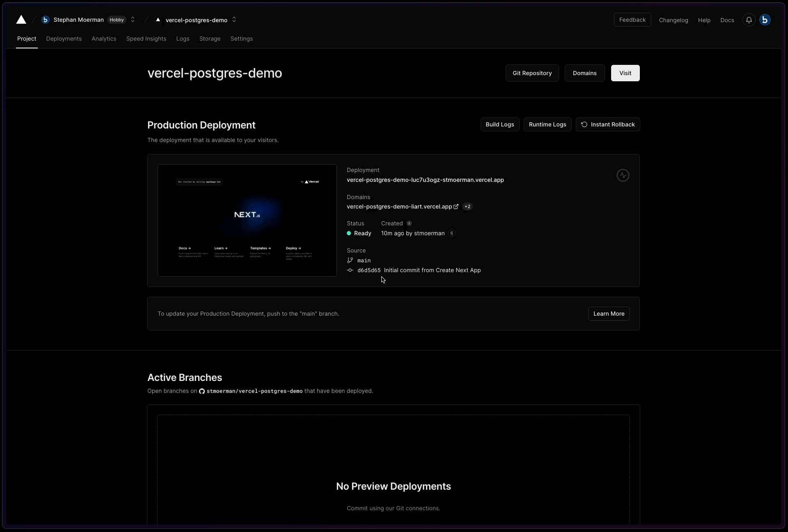Expand the +2 additional domains badge
Screen dimensions: 788x532
coord(467,207)
